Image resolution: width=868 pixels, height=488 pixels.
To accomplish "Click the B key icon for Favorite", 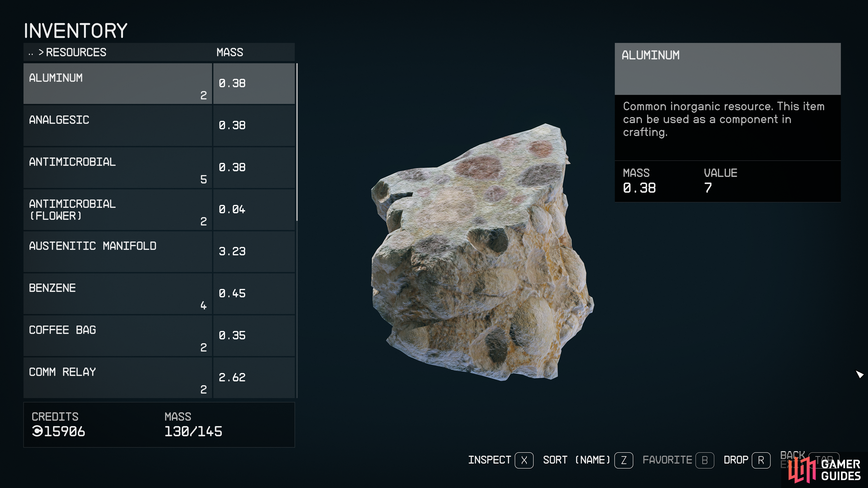I will pos(705,460).
